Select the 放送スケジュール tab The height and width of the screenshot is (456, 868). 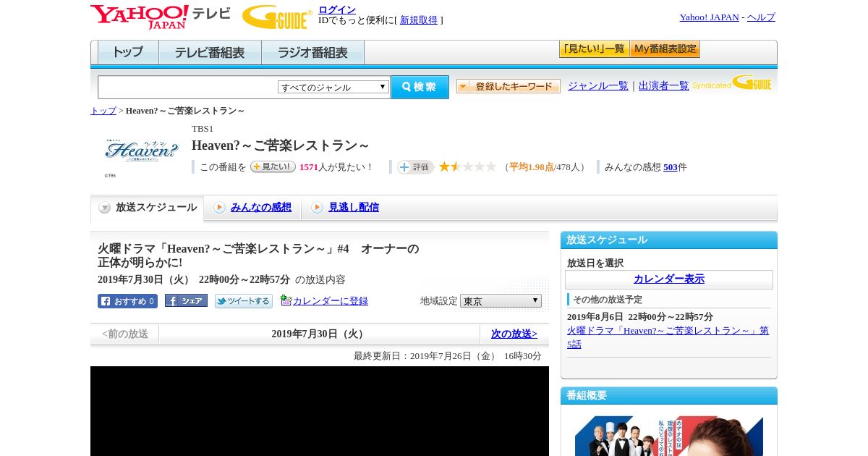coord(147,208)
